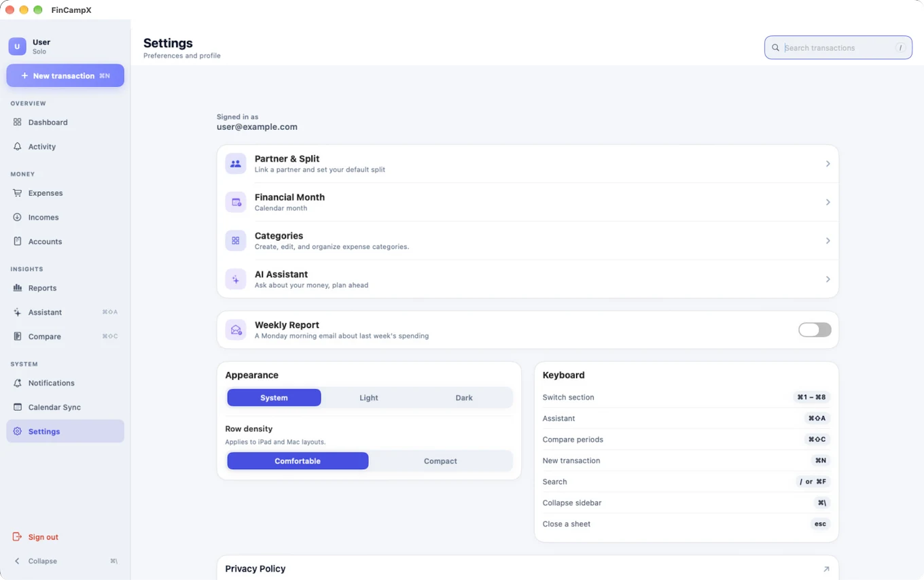Focus the Search transactions field
The image size is (924, 580).
[838, 48]
